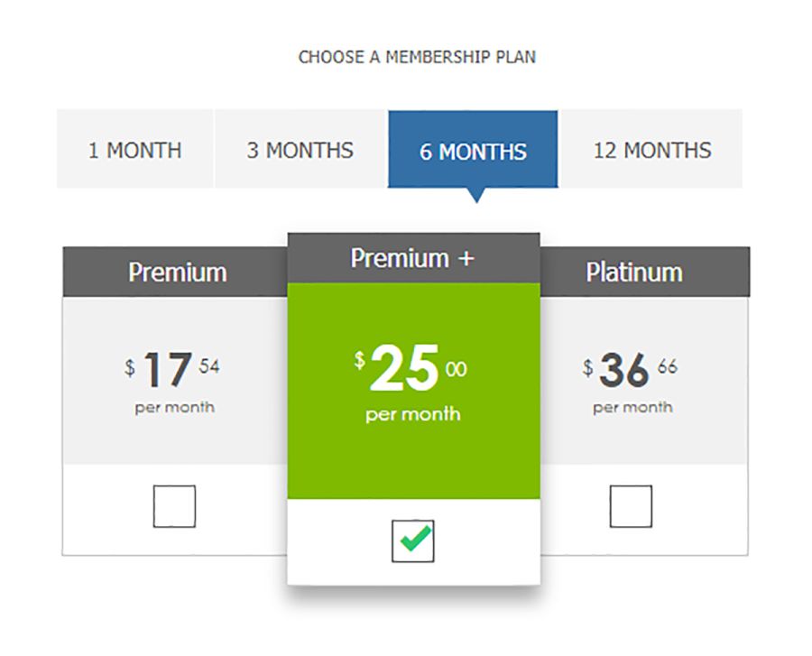Click the plus sign in Premium + title
The height and width of the screenshot is (656, 812).
(x=466, y=258)
